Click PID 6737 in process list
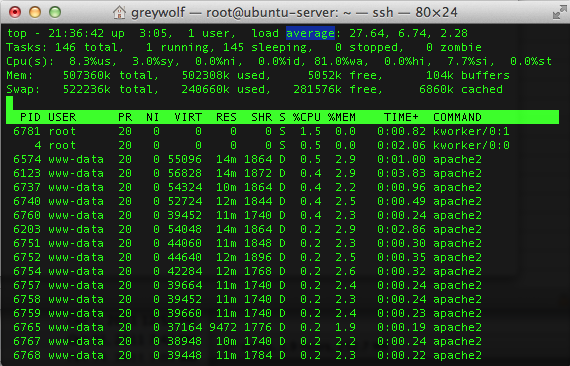 tap(27, 187)
